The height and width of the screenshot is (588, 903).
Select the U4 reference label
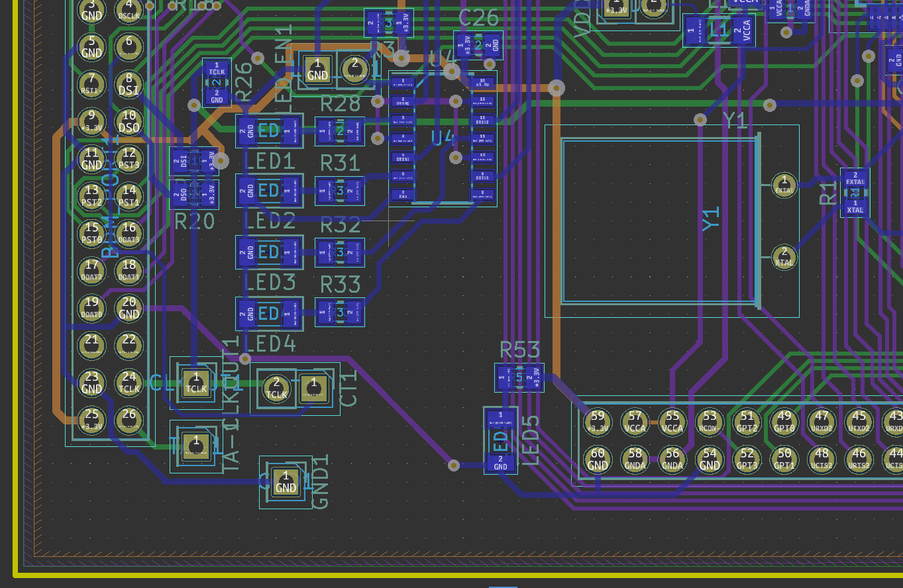coord(444,139)
